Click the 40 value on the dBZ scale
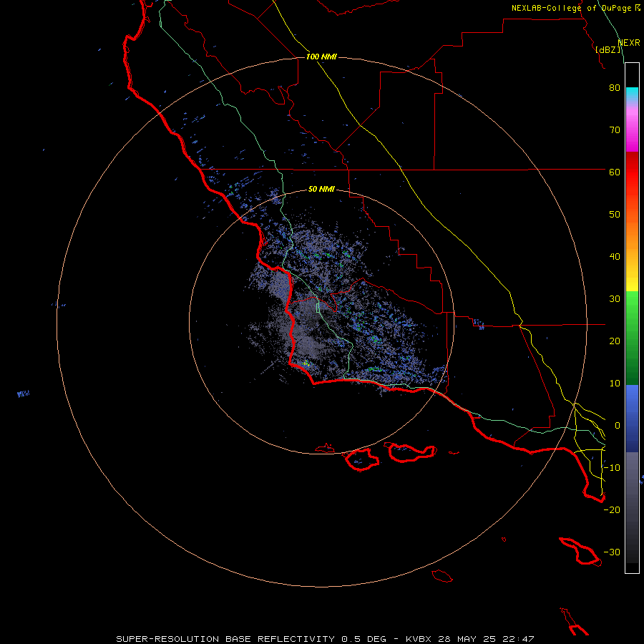 coord(615,257)
